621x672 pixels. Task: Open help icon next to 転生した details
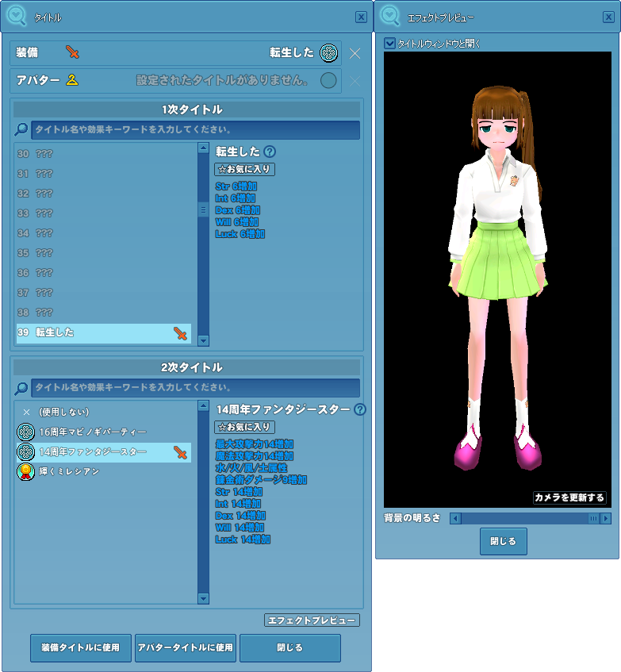pos(270,152)
